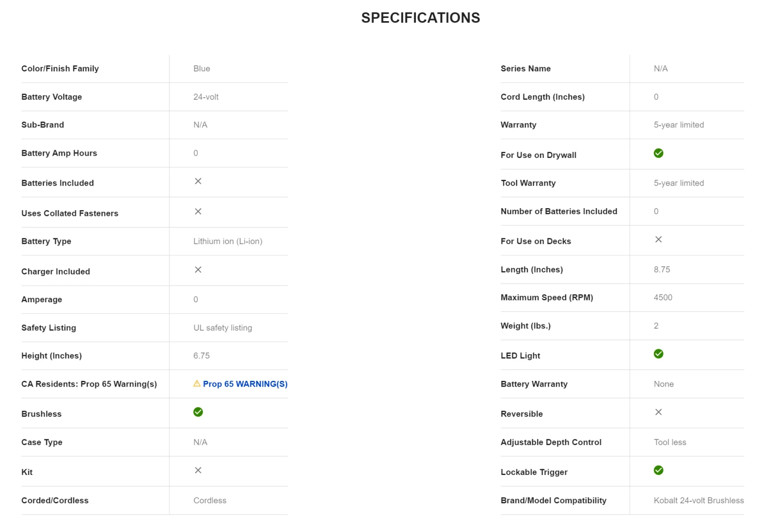Click the green checkmark for LED Light
The image size is (771, 532).
(658, 354)
